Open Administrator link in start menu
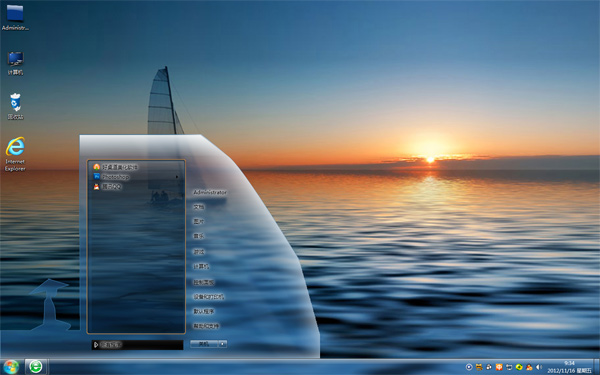 [x=210, y=192]
